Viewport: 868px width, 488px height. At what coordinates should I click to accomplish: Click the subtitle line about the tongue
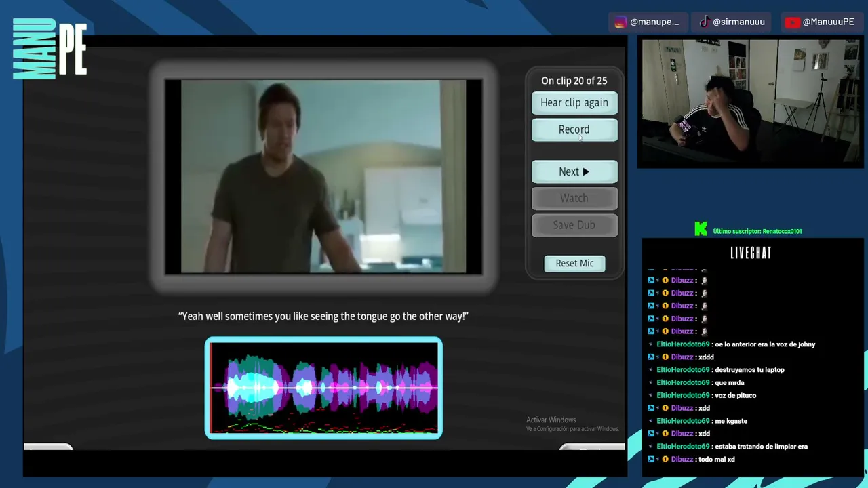pos(323,317)
